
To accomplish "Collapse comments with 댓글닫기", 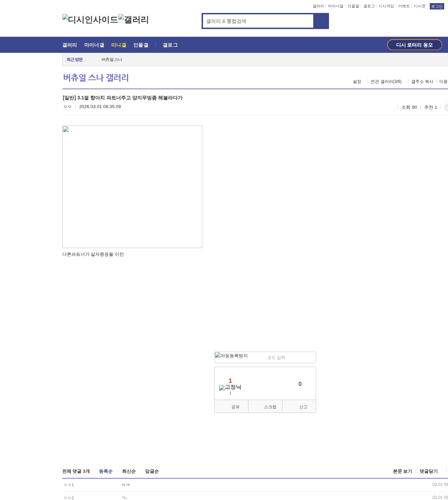I will tap(428, 471).
